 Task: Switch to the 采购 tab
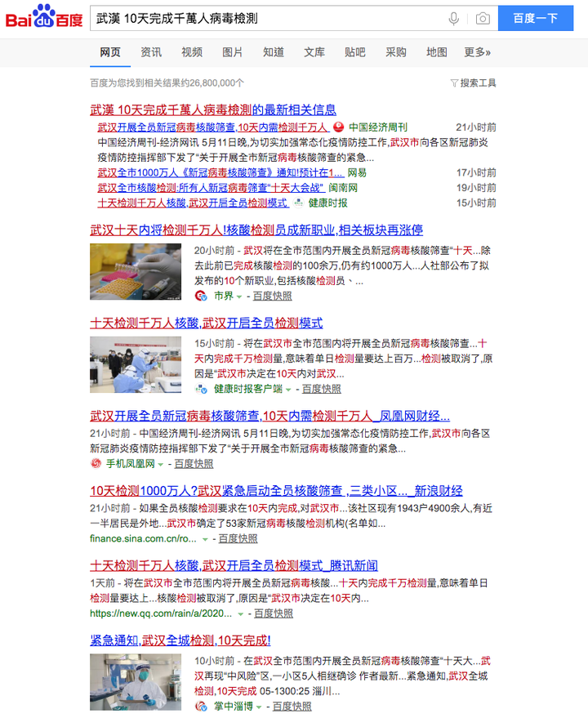(x=395, y=52)
